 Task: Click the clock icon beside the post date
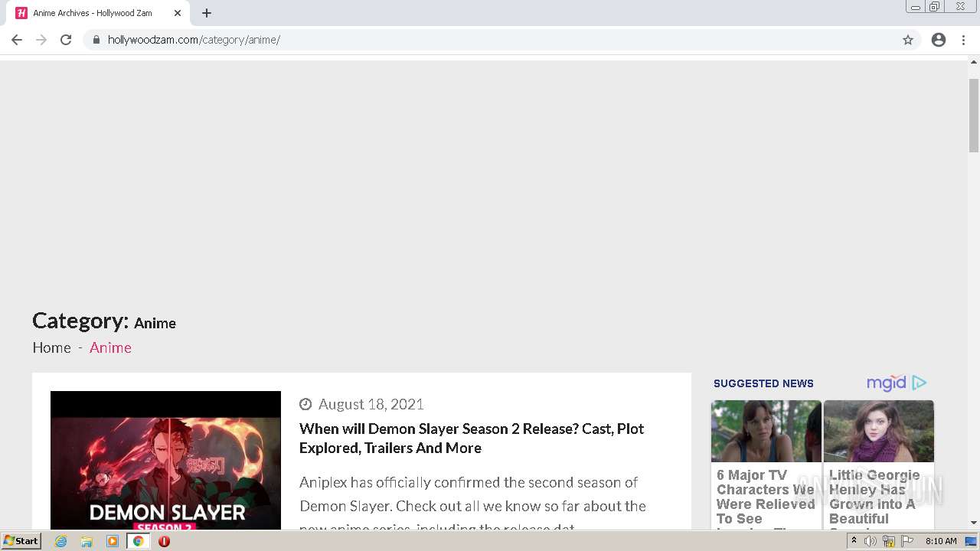click(x=305, y=404)
